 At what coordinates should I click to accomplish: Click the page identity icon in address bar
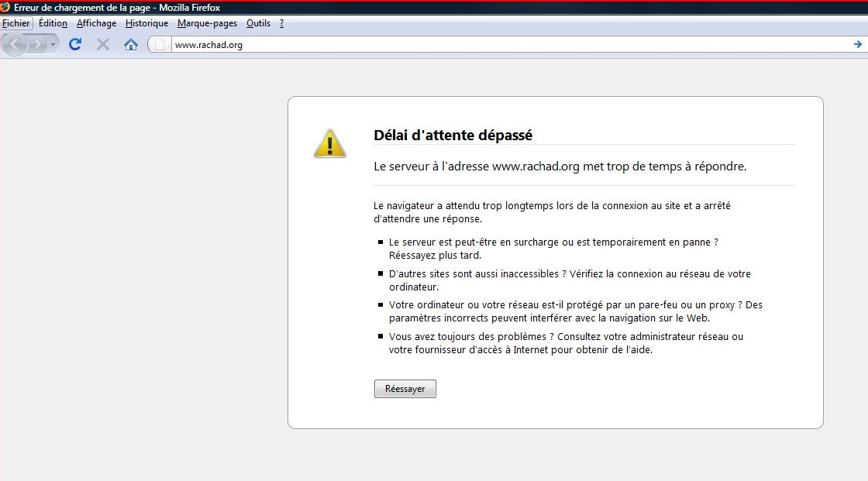(x=160, y=45)
